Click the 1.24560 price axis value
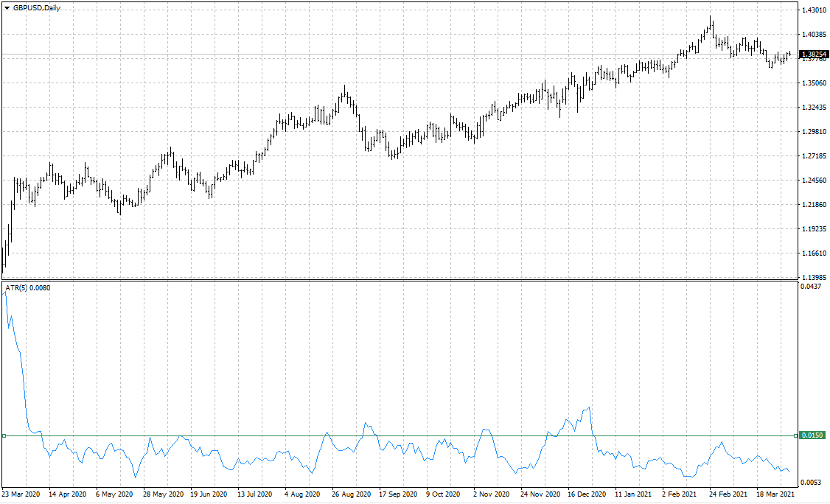Screen dimensions: 830x504 point(814,181)
